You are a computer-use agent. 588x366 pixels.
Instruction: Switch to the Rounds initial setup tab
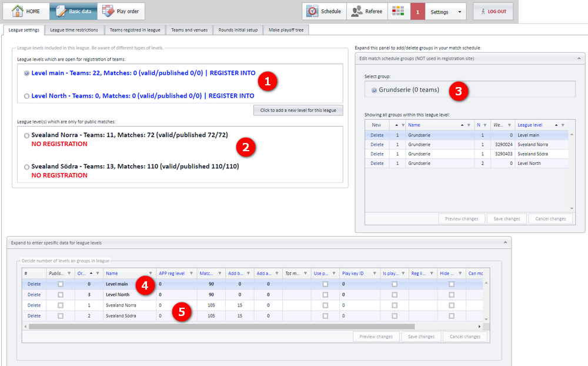click(238, 30)
